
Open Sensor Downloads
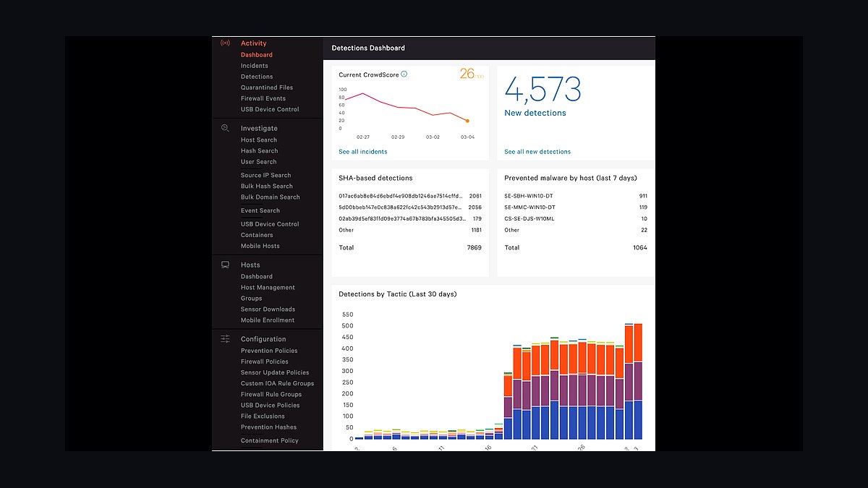(x=268, y=309)
